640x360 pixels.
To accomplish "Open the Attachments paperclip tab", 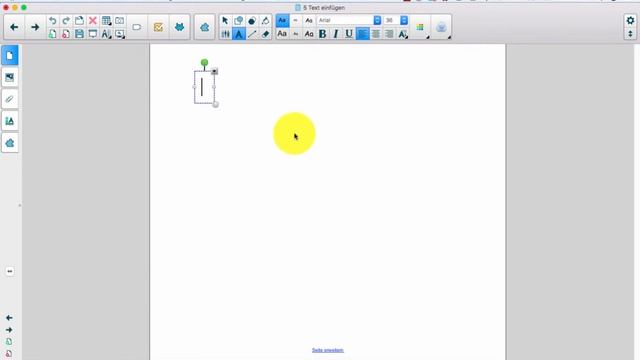I will (10, 99).
